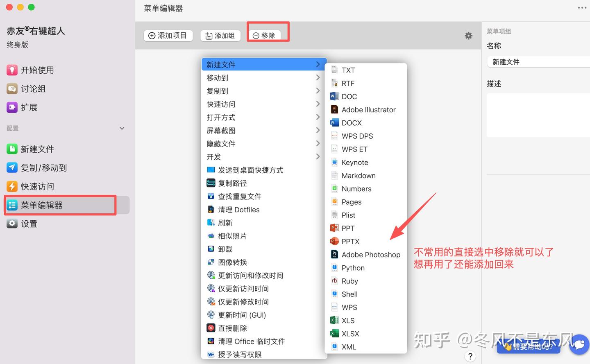The height and width of the screenshot is (364, 590).
Task: Expand the 新建文件 submenu arrow
Action: pos(318,64)
